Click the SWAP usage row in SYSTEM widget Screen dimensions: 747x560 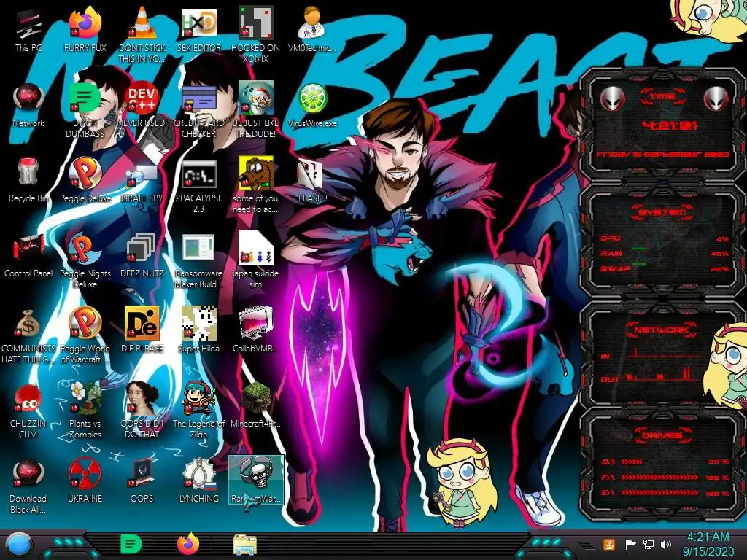pos(665,268)
